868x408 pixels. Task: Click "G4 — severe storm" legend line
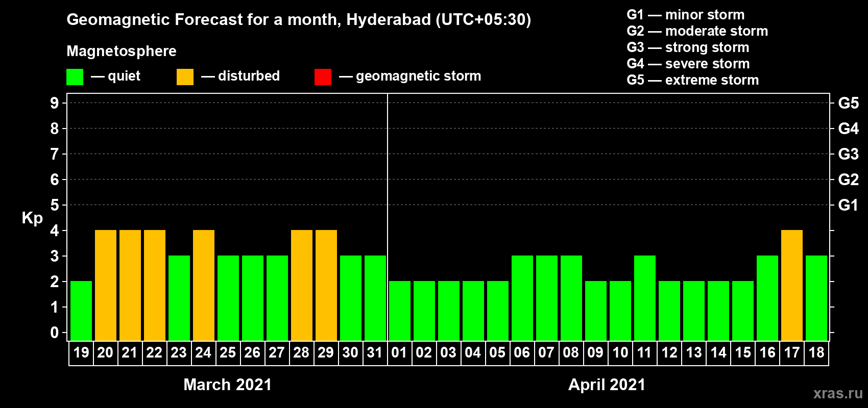[x=688, y=64]
